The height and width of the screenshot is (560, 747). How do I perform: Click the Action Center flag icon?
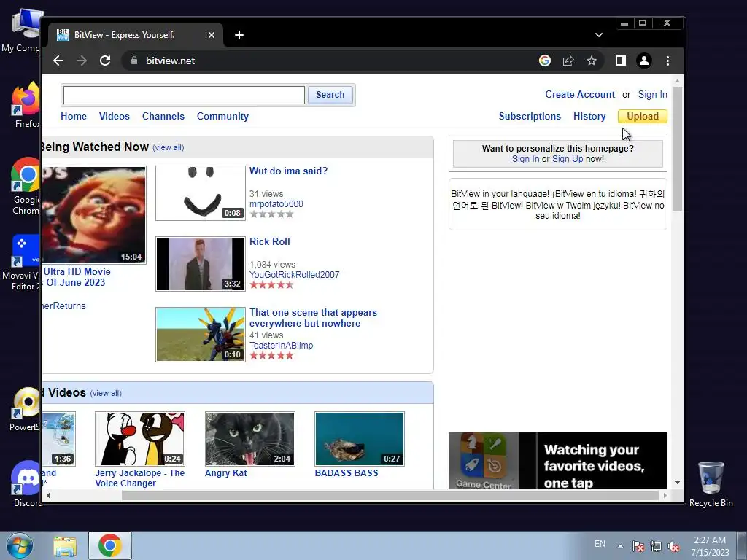tap(638, 546)
